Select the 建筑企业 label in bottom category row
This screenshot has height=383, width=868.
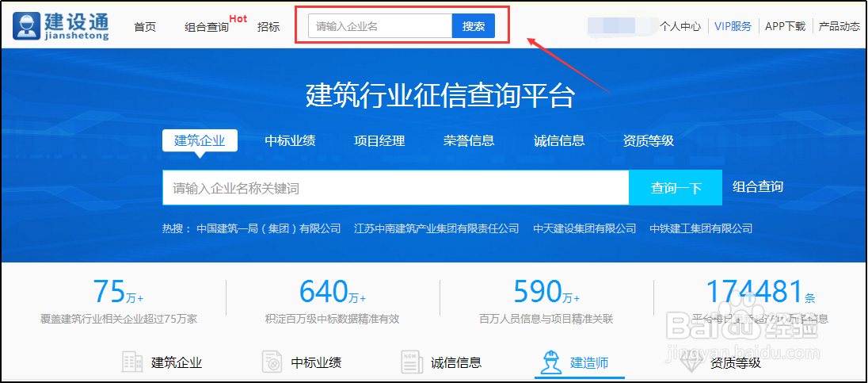pos(177,363)
